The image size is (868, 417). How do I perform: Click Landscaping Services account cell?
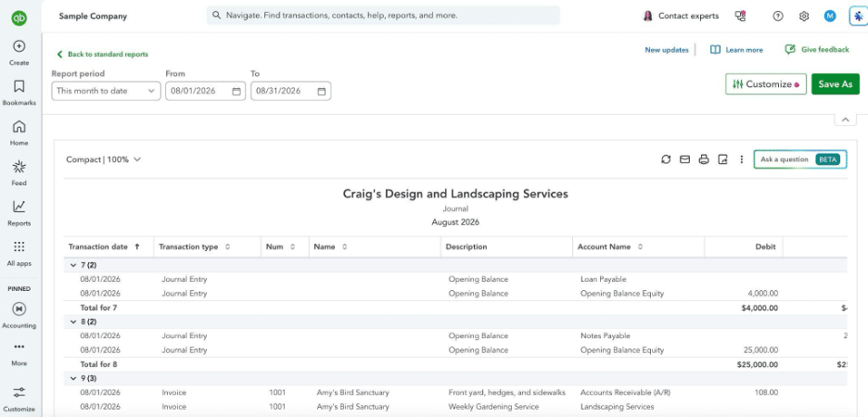coord(617,407)
